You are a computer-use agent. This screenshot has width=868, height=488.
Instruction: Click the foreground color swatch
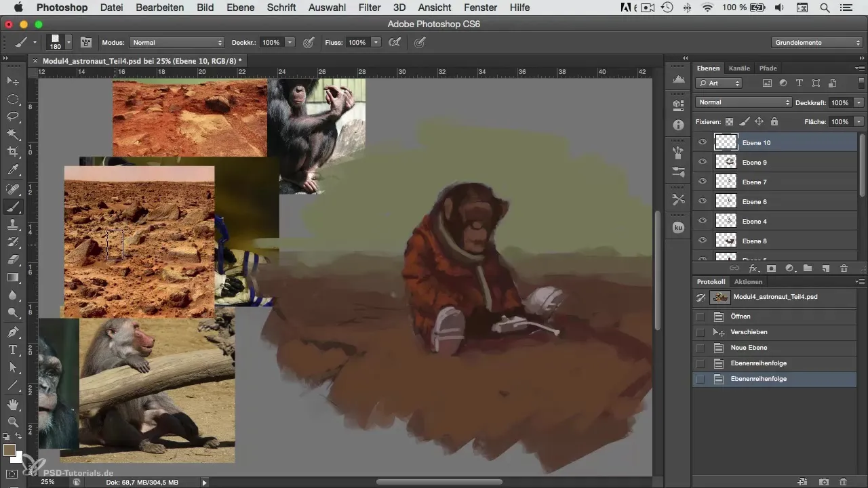(x=9, y=450)
